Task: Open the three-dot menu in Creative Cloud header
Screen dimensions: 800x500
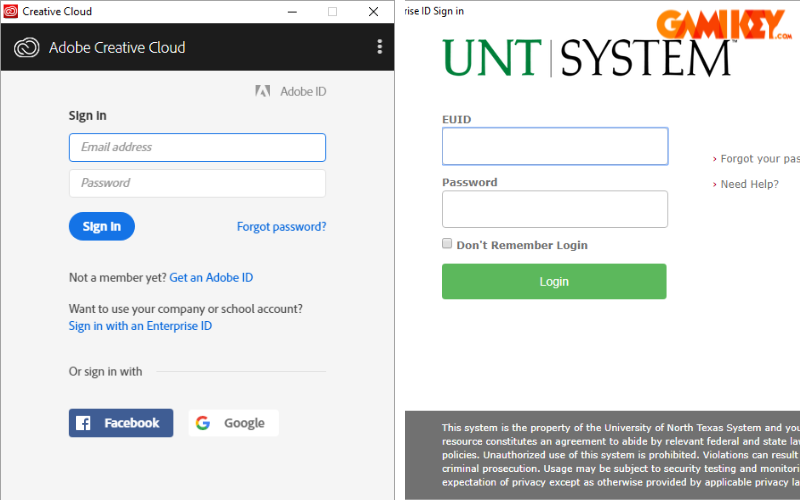Action: [x=380, y=47]
